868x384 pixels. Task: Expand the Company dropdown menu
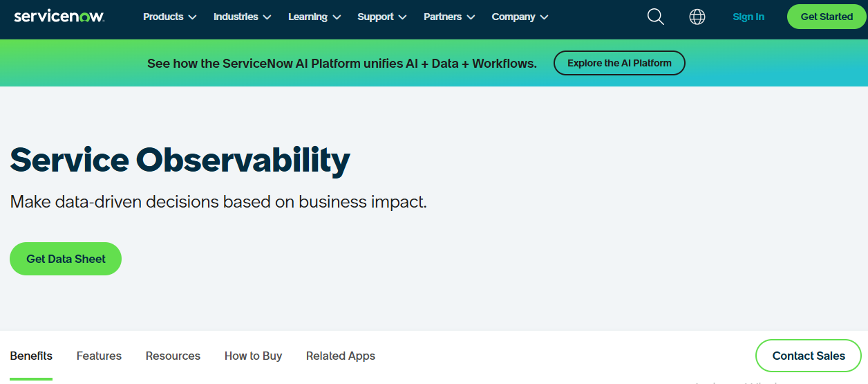[x=520, y=17]
